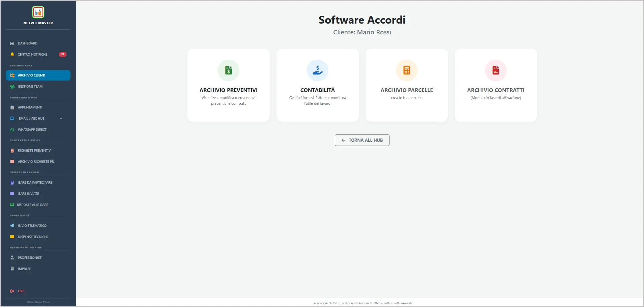Open Email / PEC Hub menu item
The image size is (644, 307).
38,119
